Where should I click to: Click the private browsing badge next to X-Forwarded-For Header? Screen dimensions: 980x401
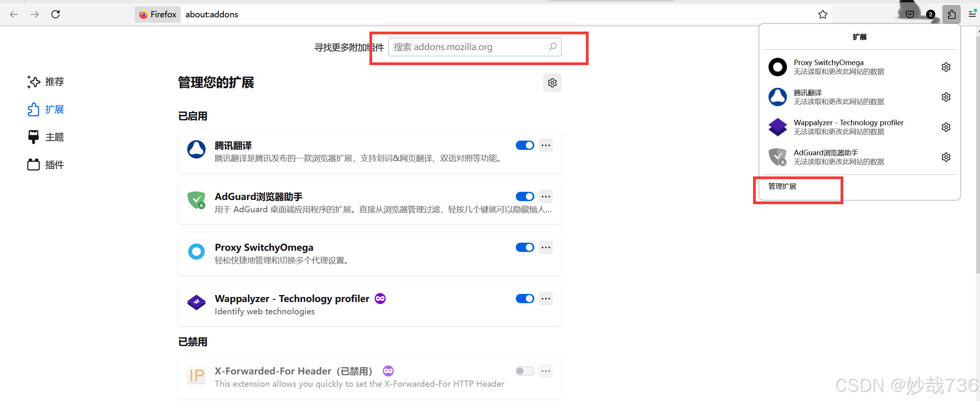388,371
